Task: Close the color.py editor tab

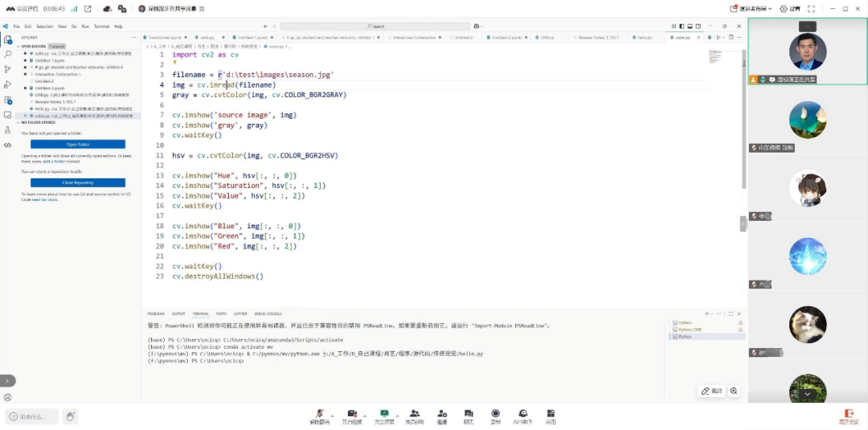Action: point(698,38)
